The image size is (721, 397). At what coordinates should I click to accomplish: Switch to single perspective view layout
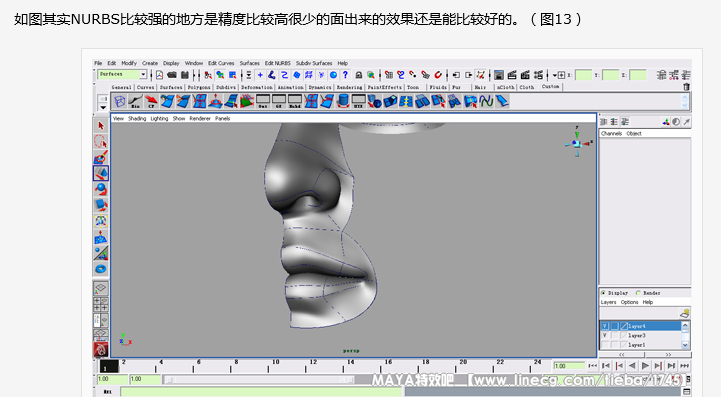[101, 288]
